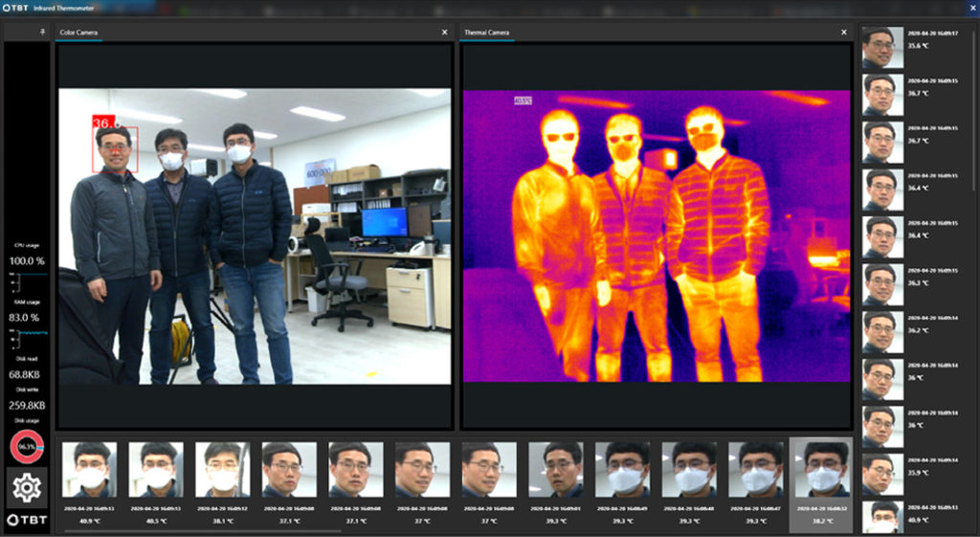Open the 35.9 ℃ face in right list
Viewport: 980px width, 537px height.
pos(882,474)
